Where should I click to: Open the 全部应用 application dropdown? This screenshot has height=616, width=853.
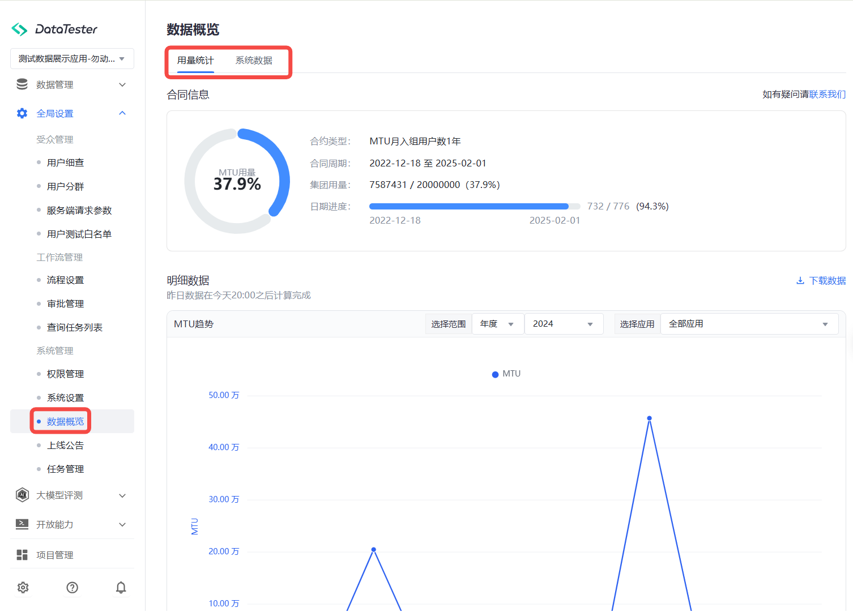point(749,324)
